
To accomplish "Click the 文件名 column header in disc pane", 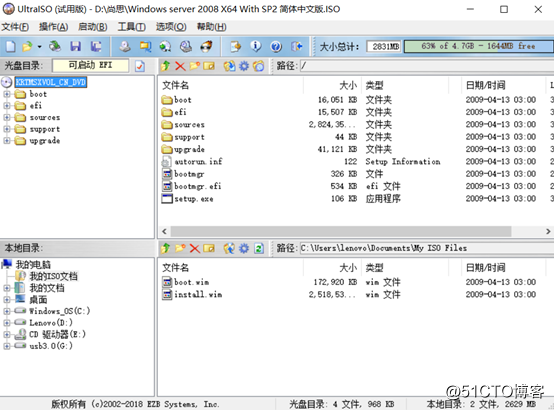I will [x=231, y=85].
